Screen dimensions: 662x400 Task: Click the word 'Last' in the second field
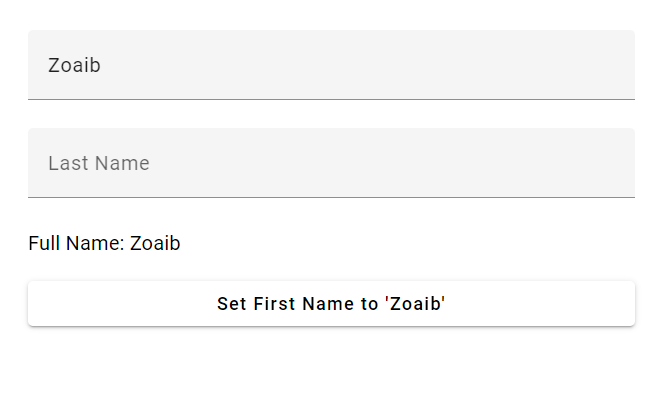68,163
